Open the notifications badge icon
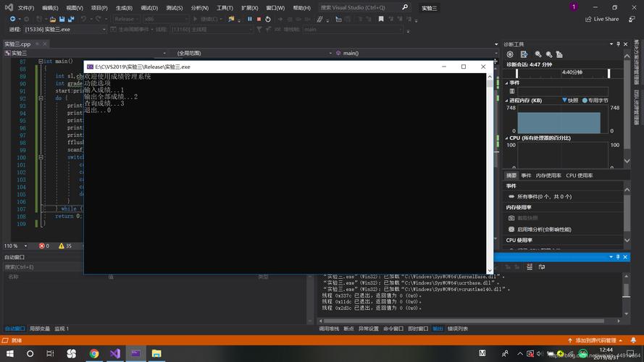This screenshot has height=362, width=644. pos(574,7)
